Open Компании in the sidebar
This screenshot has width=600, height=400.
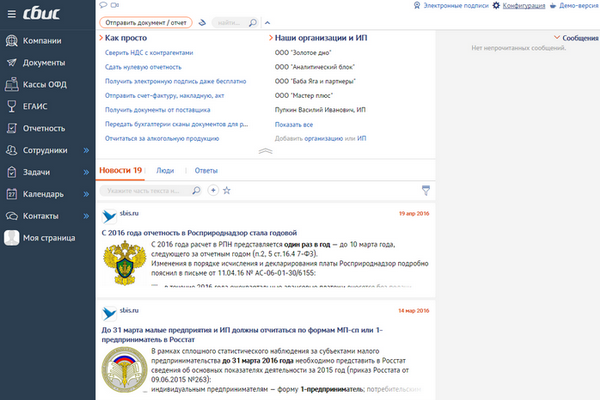[42, 41]
